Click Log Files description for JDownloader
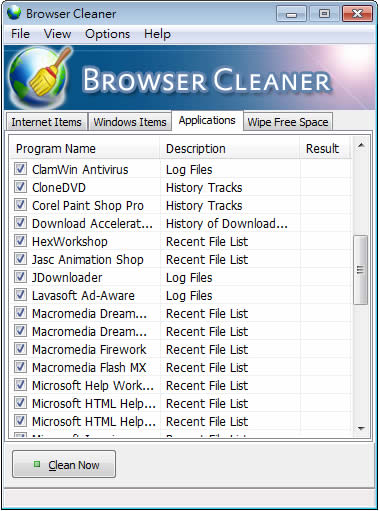The width and height of the screenshot is (380, 511). pos(189,278)
